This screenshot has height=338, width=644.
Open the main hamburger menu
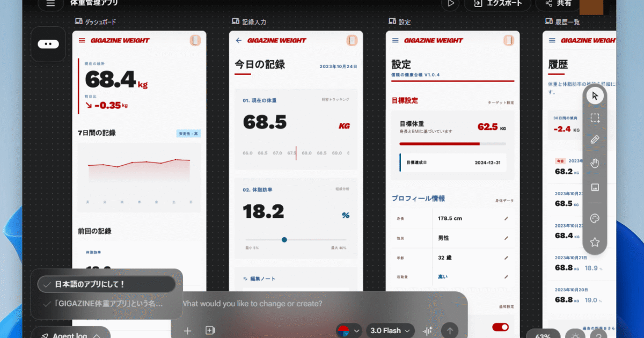(x=50, y=3)
